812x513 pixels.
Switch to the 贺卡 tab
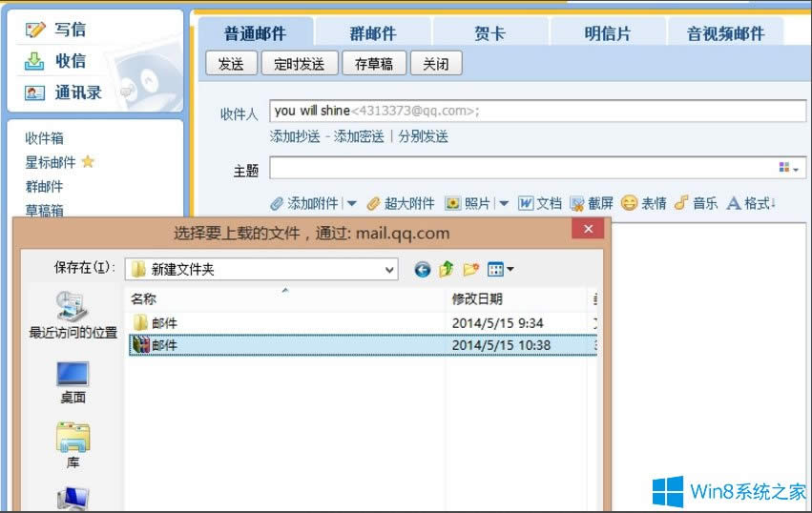(x=490, y=33)
